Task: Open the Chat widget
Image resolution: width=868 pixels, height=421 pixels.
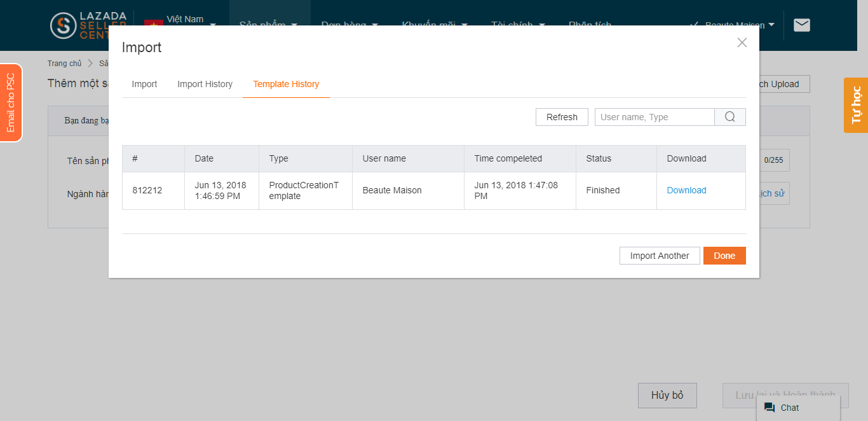Action: [798, 408]
